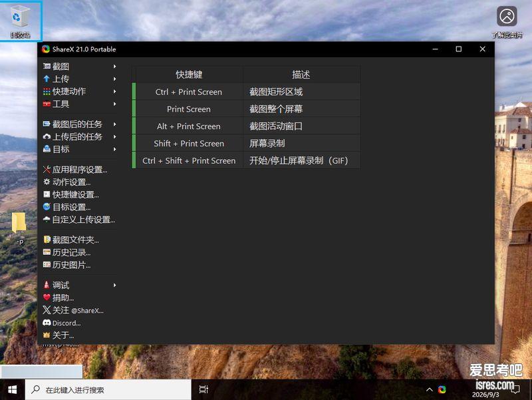532x400 pixels.
Task: Open 截图文件夹... screenshots folder
Action: (80, 240)
